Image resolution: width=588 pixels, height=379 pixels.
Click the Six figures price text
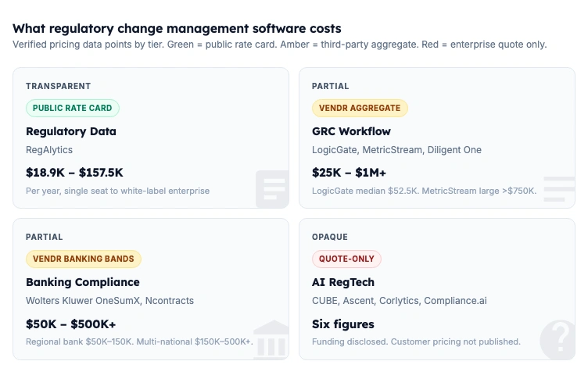tap(343, 324)
